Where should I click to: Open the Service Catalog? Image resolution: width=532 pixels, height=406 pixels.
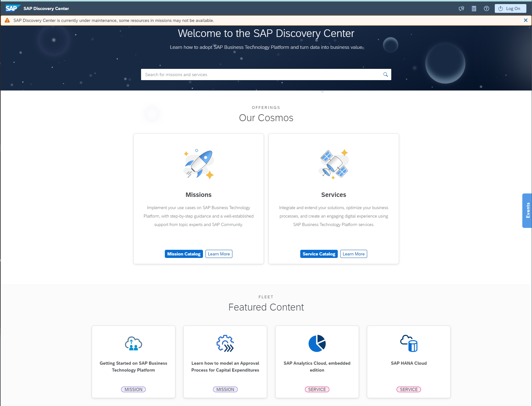click(x=319, y=254)
